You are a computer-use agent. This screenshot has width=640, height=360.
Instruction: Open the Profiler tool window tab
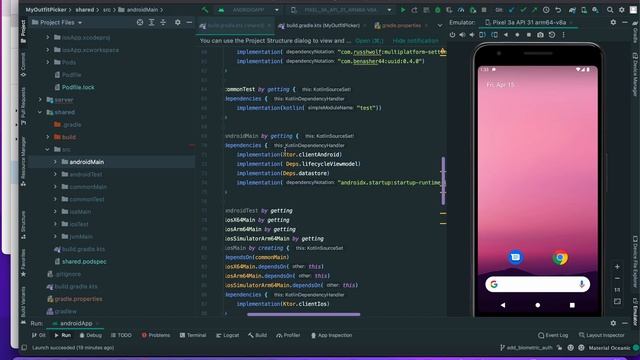point(288,335)
